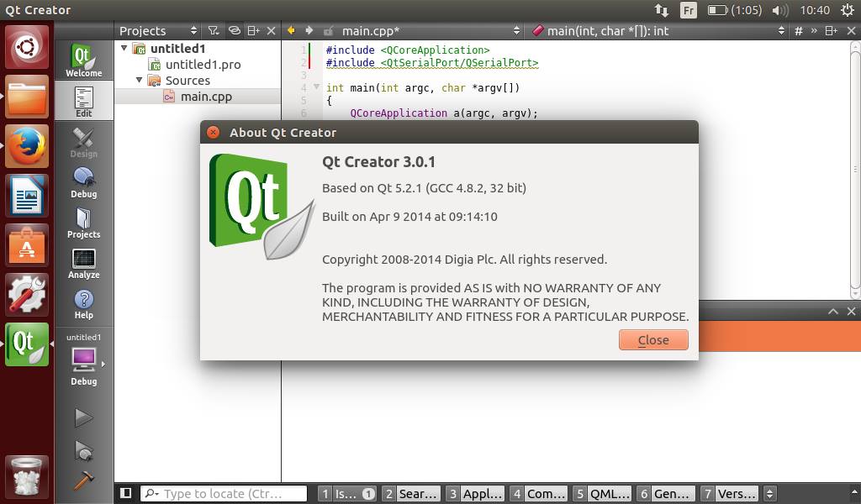Screen dimensions: 861x504
Task: Expand the editor toolbar overflow chevron
Action: 814,31
